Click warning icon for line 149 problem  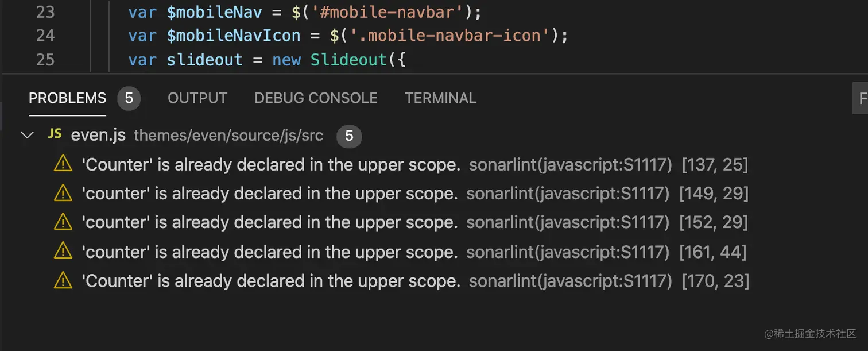coord(63,194)
